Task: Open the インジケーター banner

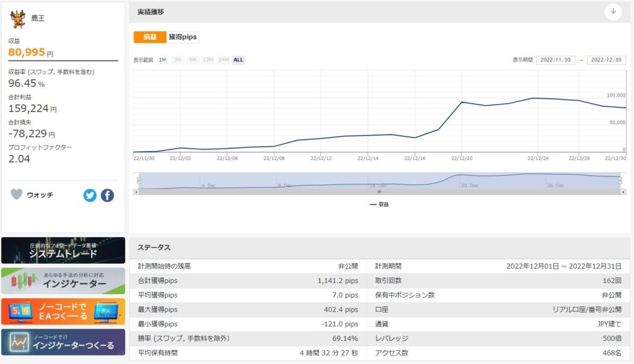Action: click(63, 280)
